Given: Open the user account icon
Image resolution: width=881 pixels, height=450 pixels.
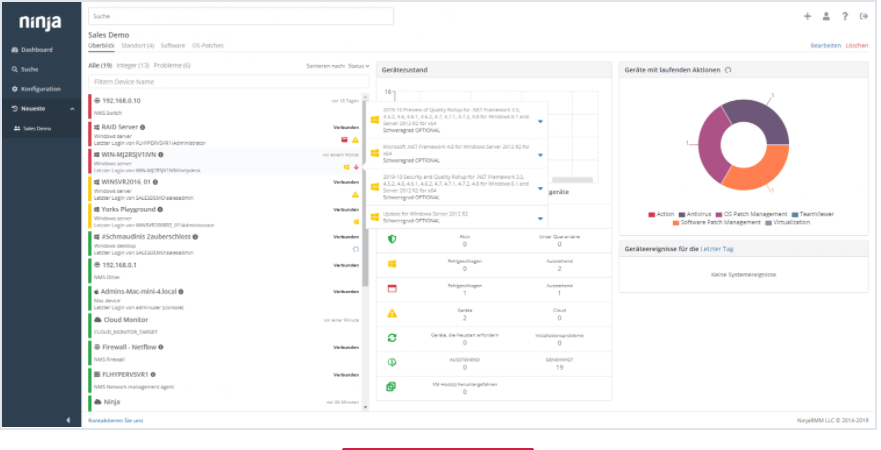Looking at the screenshot, I should click(826, 16).
